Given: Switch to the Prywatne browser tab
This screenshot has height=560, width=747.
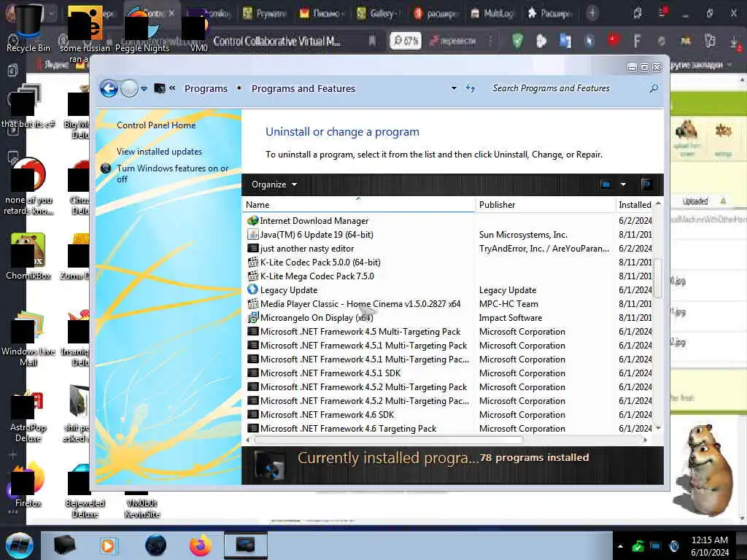Looking at the screenshot, I should 266,13.
